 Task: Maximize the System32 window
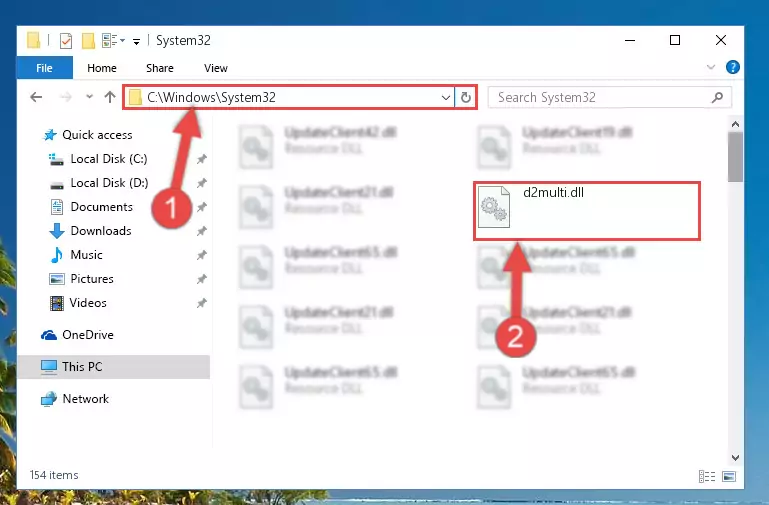click(675, 40)
